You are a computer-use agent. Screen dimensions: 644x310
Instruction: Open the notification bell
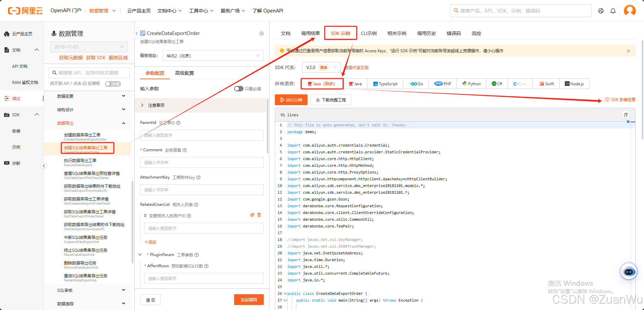[613, 11]
